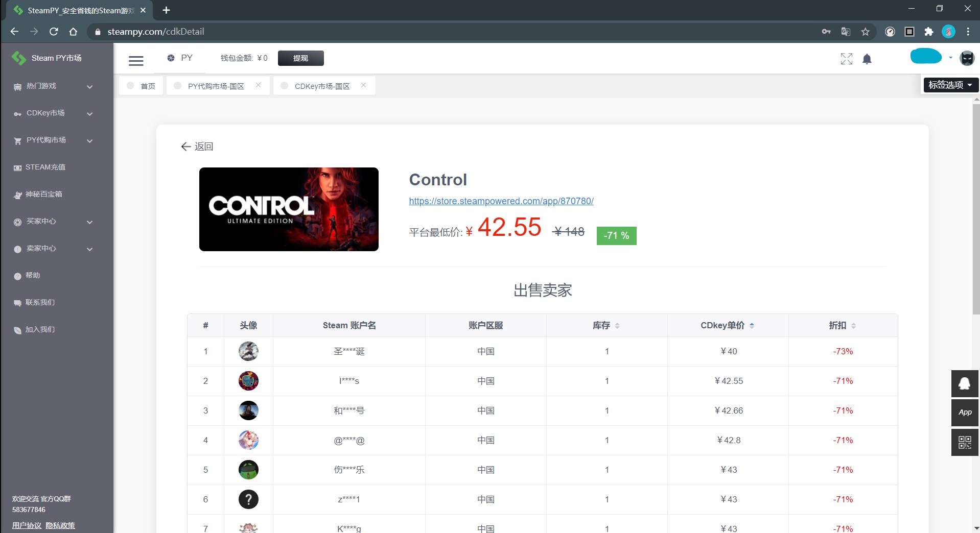Toggle fullscreen mode icon
The image size is (980, 533).
coord(847,59)
